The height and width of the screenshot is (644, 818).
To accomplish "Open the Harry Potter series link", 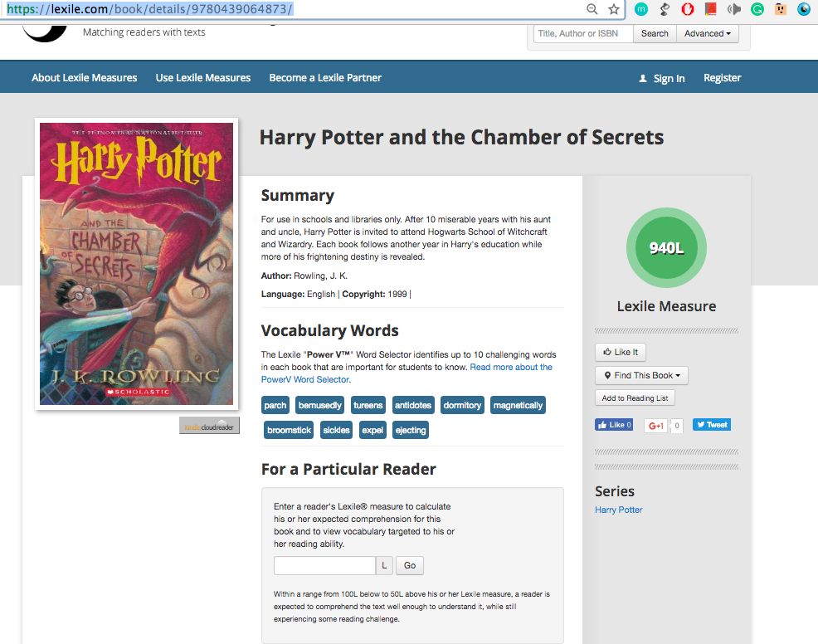I will point(619,510).
